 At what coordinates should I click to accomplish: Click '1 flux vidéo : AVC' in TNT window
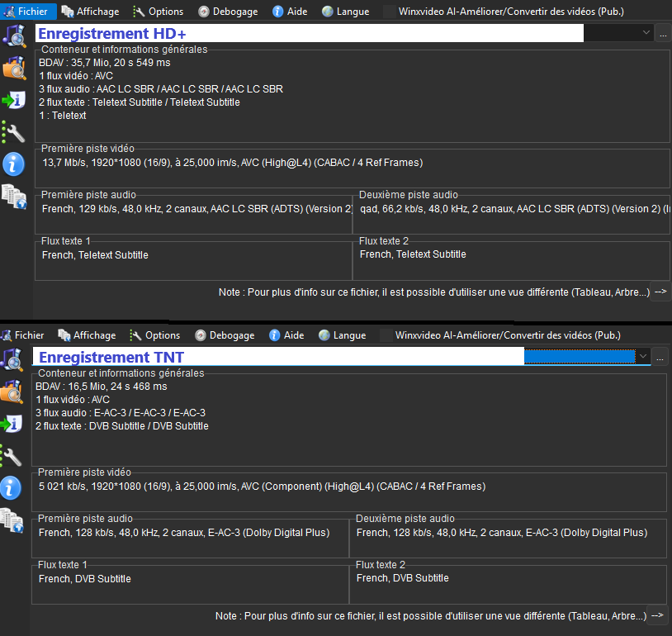click(73, 400)
